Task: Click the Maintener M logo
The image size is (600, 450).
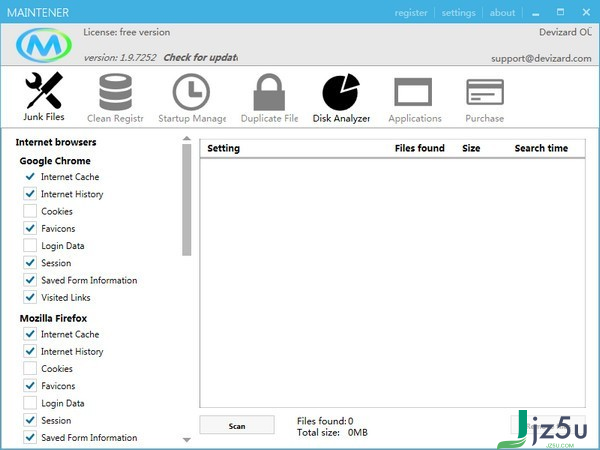Action: 44,45
